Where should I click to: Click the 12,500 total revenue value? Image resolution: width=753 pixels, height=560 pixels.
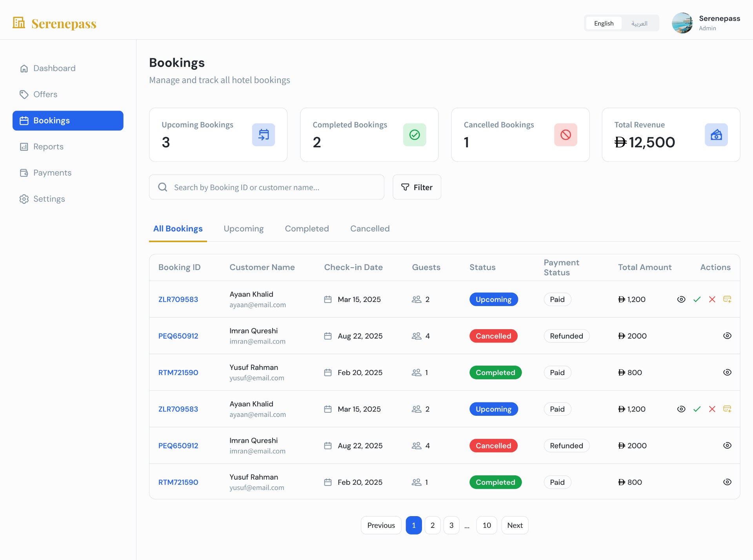[x=645, y=142]
